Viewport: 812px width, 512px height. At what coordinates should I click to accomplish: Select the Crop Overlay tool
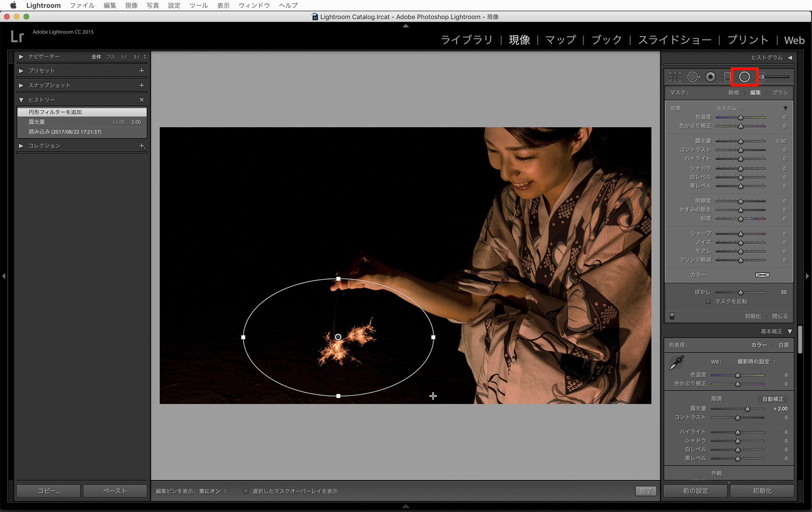pos(675,77)
